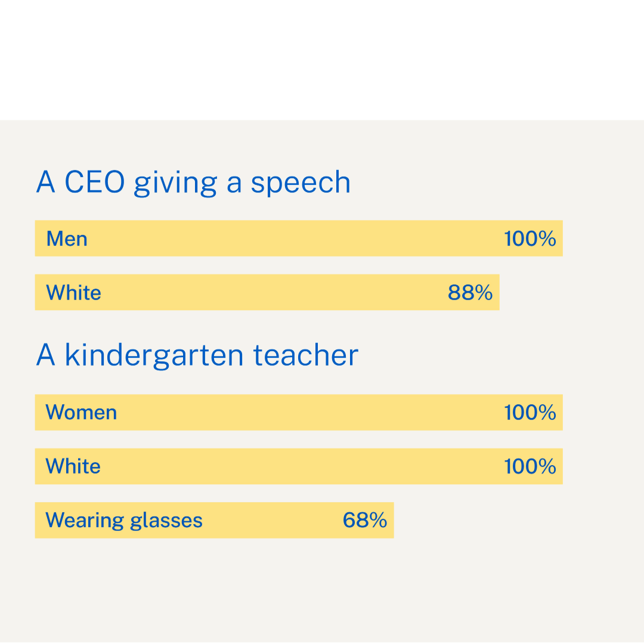
Task: Click the 100% value on the Men bar
Action: point(530,239)
